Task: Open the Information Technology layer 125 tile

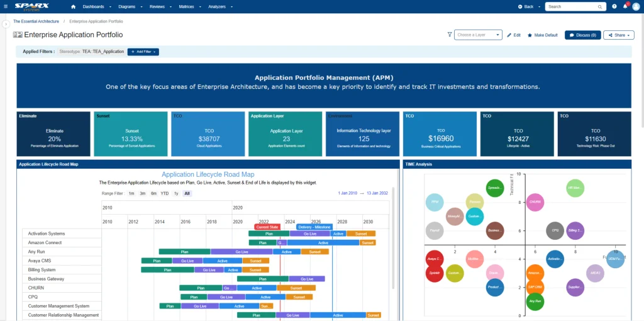Action: coord(362,134)
